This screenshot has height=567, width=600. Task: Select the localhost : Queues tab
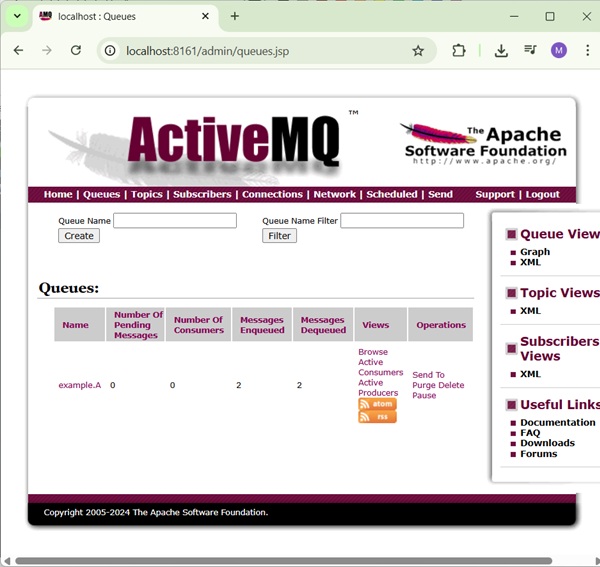[126, 16]
